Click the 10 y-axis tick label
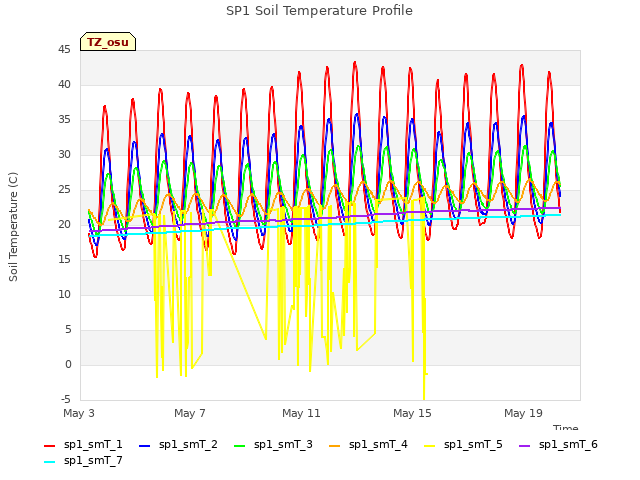640x480 pixels. [x=64, y=295]
